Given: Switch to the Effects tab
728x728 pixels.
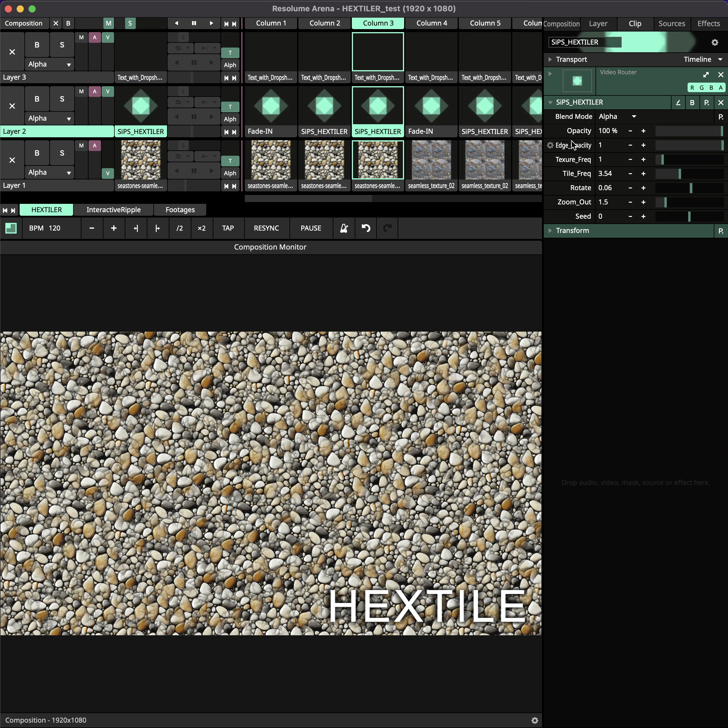Looking at the screenshot, I should tap(708, 23).
